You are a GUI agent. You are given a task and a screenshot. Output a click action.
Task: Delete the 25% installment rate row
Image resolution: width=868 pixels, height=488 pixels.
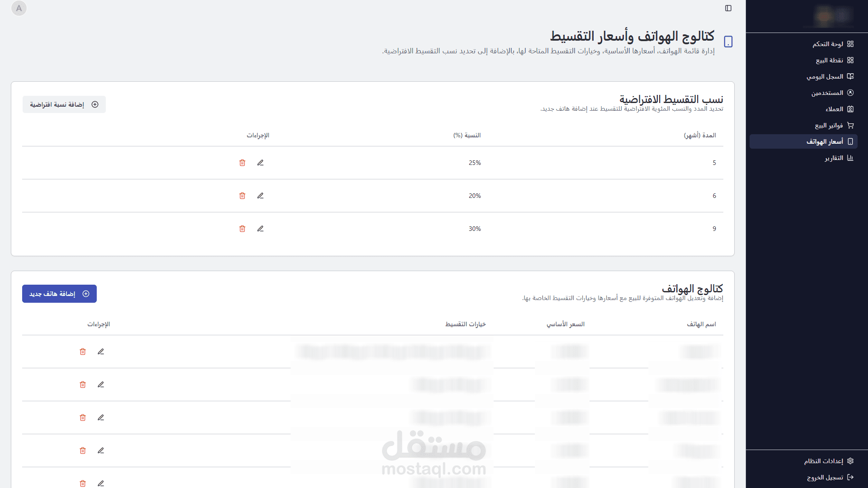[242, 163]
